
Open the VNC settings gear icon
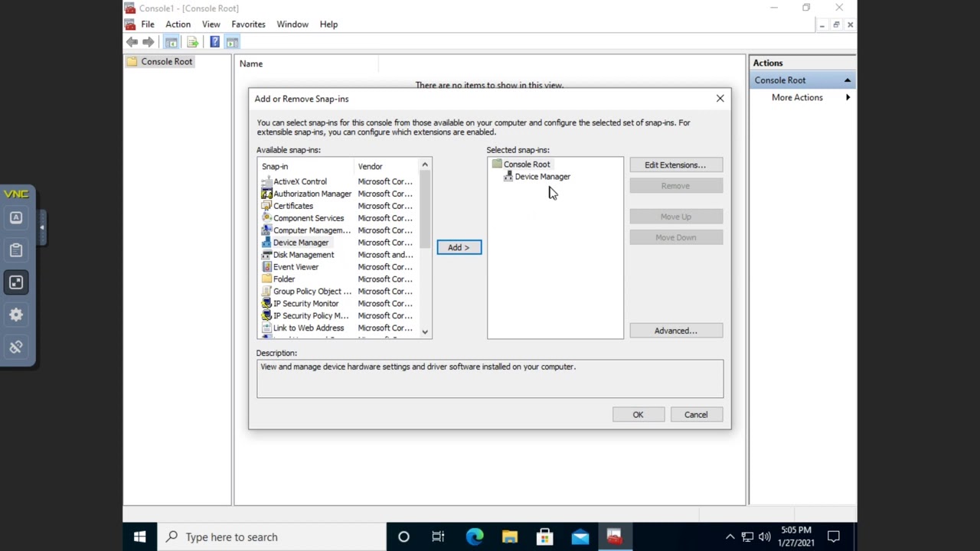tap(16, 315)
